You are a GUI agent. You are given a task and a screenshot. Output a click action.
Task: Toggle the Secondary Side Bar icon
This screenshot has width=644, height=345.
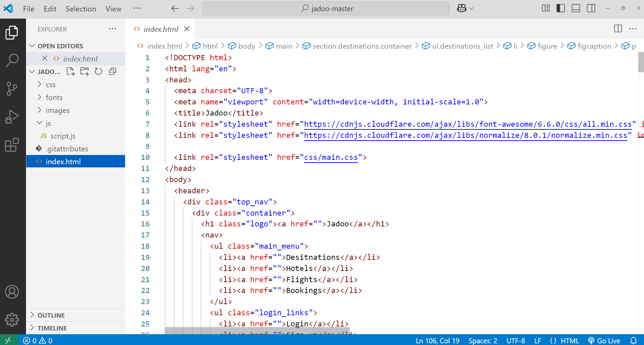591,8
